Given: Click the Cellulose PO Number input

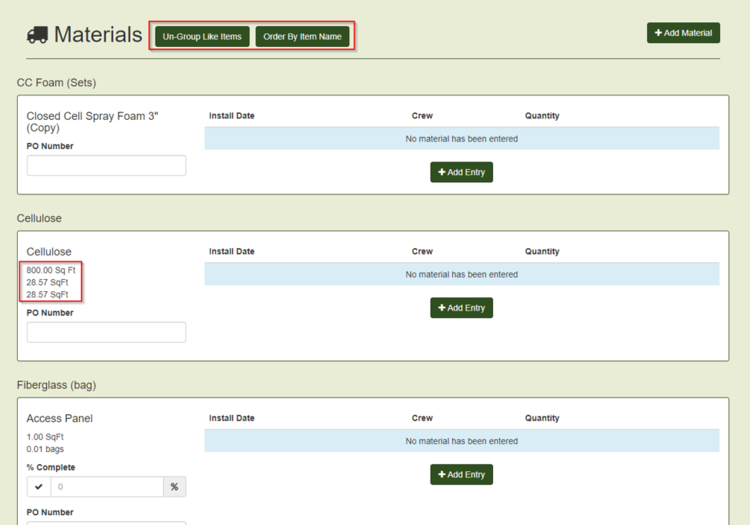Looking at the screenshot, I should tap(106, 332).
